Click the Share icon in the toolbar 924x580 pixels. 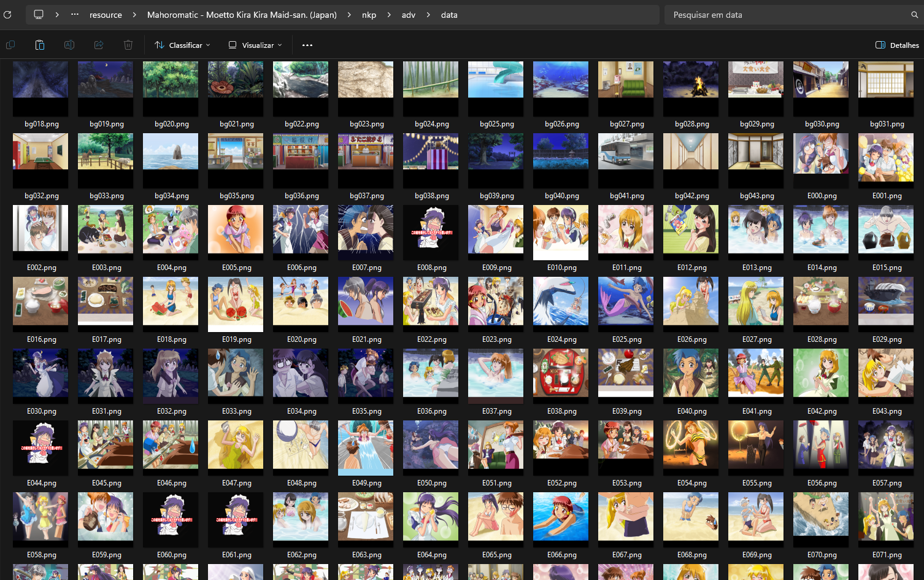tap(99, 45)
